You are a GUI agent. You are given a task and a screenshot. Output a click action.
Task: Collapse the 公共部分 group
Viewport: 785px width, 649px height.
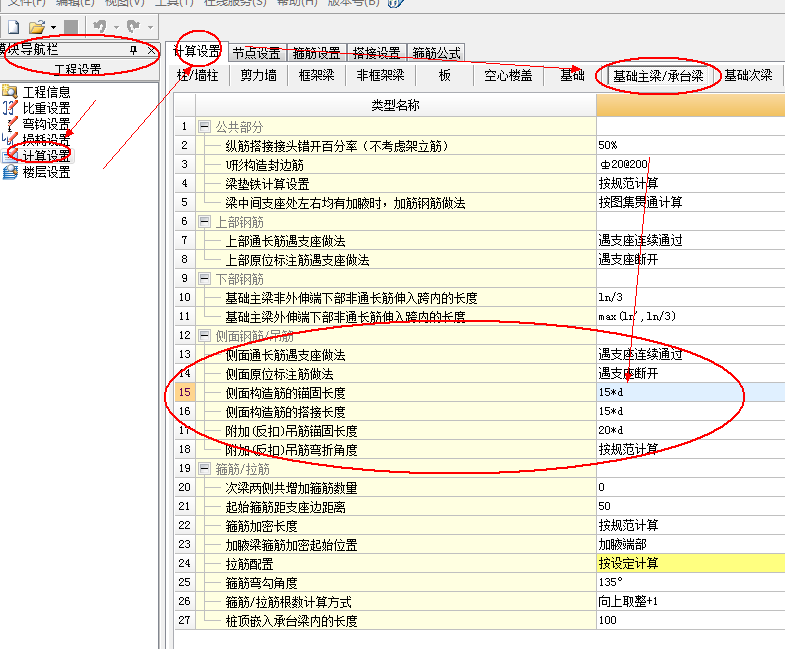pos(204,126)
